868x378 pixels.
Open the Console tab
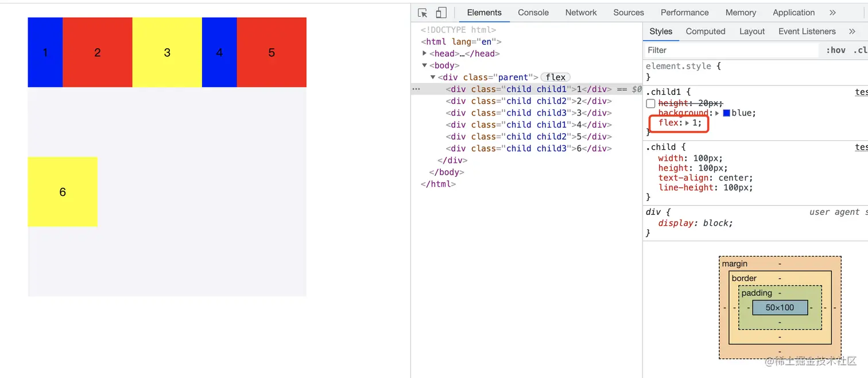[x=533, y=13]
